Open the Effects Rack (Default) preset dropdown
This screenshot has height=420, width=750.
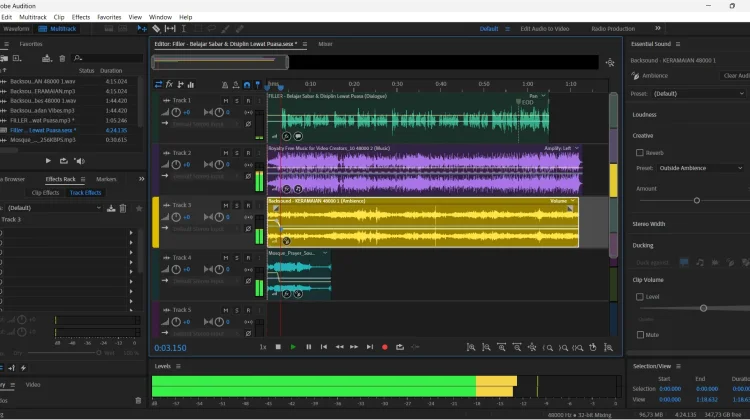(x=54, y=208)
